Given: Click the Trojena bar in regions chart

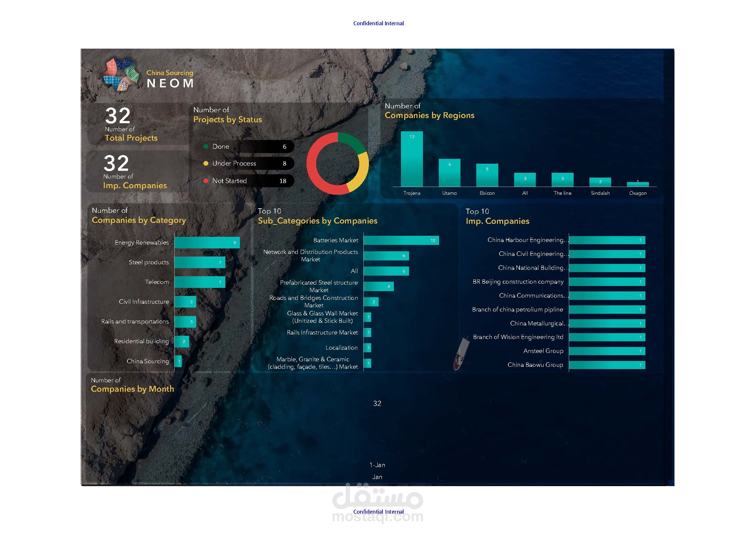Looking at the screenshot, I should coord(412,159).
